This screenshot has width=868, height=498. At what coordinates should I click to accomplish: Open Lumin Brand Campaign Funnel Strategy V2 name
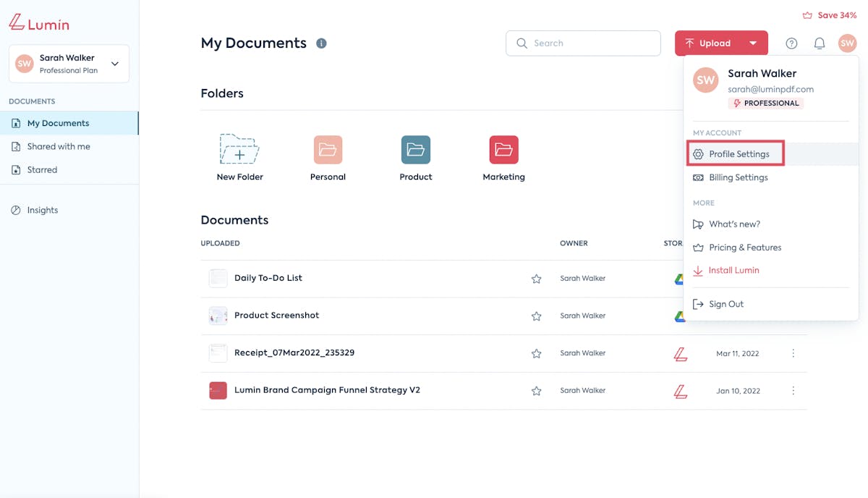coord(327,390)
